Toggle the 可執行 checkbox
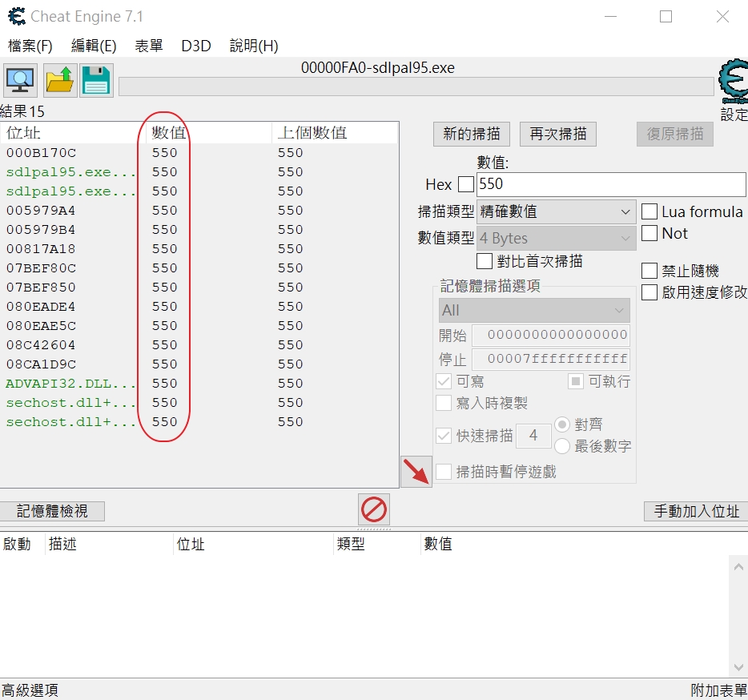This screenshot has height=700, width=748. tap(576, 381)
